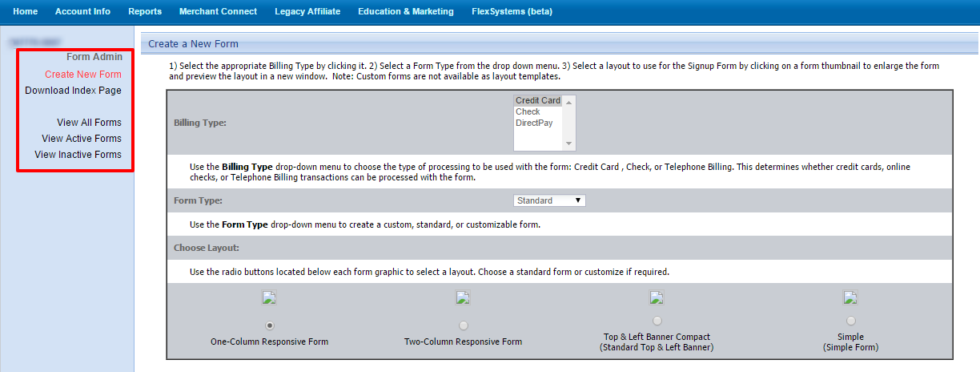Preview the Simple Form thumbnail image
Image resolution: width=980 pixels, height=372 pixels.
click(850, 298)
